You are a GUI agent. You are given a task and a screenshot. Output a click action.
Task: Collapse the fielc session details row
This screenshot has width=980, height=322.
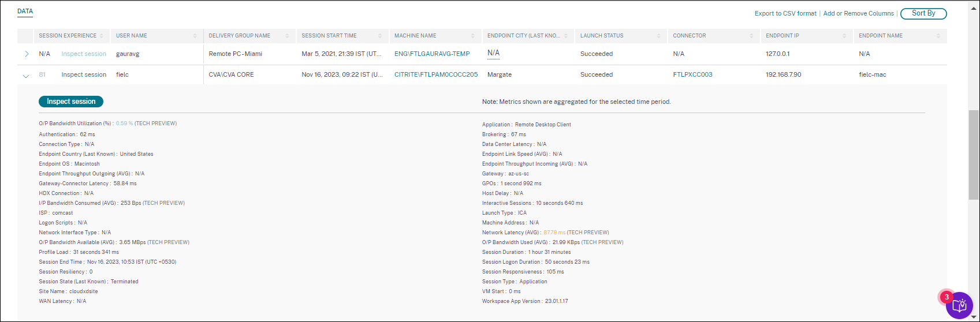25,75
